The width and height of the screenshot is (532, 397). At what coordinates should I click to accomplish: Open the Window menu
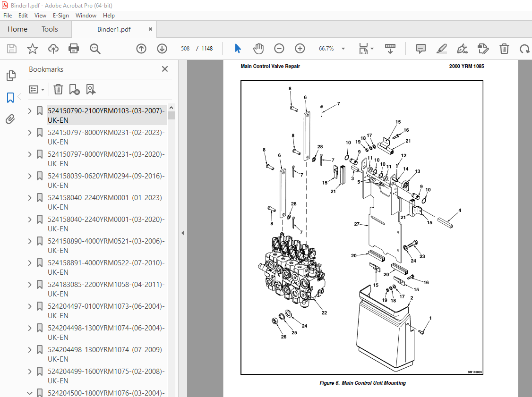86,16
